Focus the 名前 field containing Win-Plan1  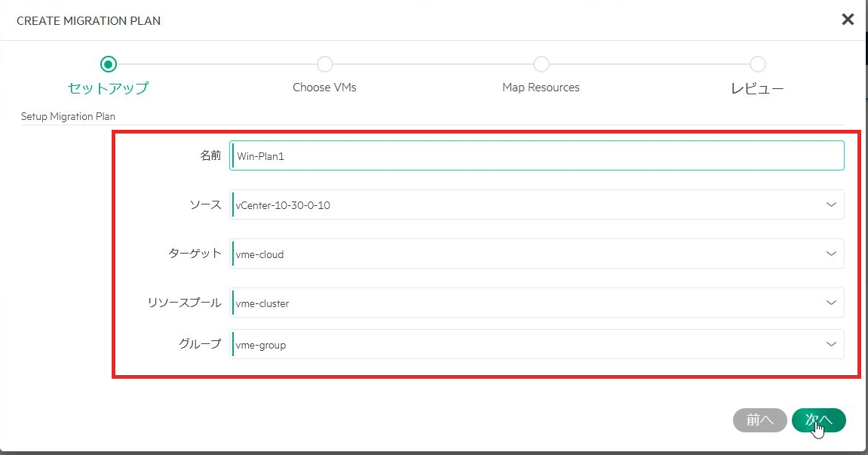[537, 156]
